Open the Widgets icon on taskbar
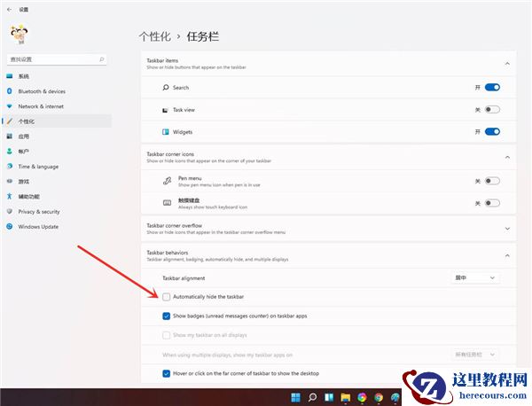 point(329,397)
